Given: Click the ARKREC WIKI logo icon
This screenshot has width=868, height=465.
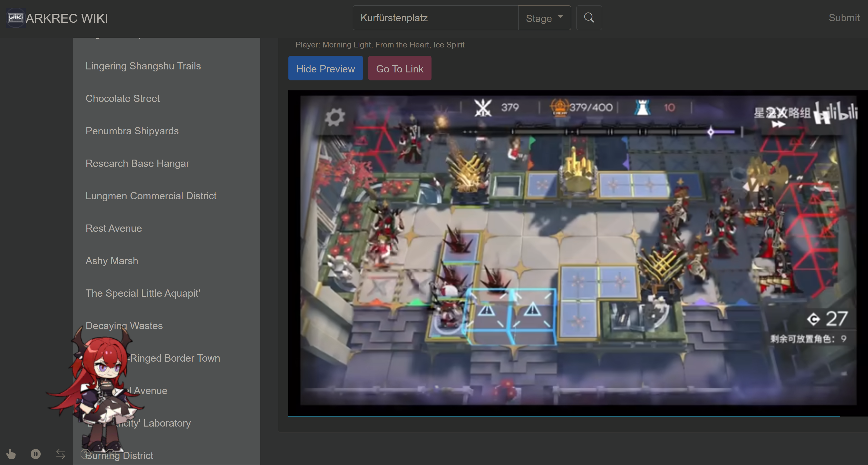Looking at the screenshot, I should (x=15, y=17).
